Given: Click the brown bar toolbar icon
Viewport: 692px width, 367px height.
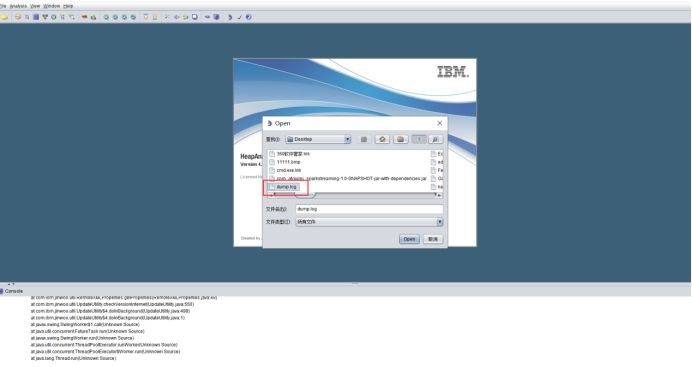Looking at the screenshot, I should coord(84,17).
